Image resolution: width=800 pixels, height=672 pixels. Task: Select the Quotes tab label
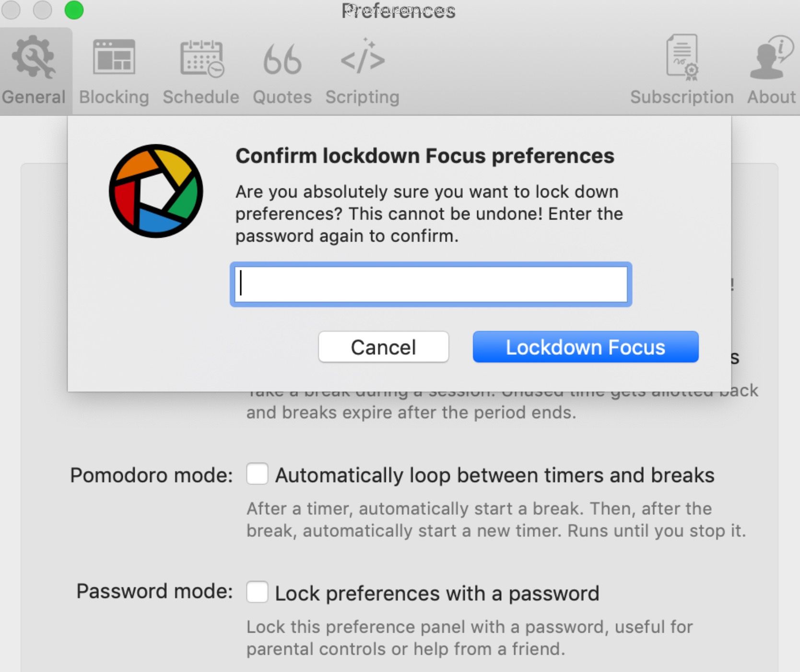pyautogui.click(x=282, y=97)
